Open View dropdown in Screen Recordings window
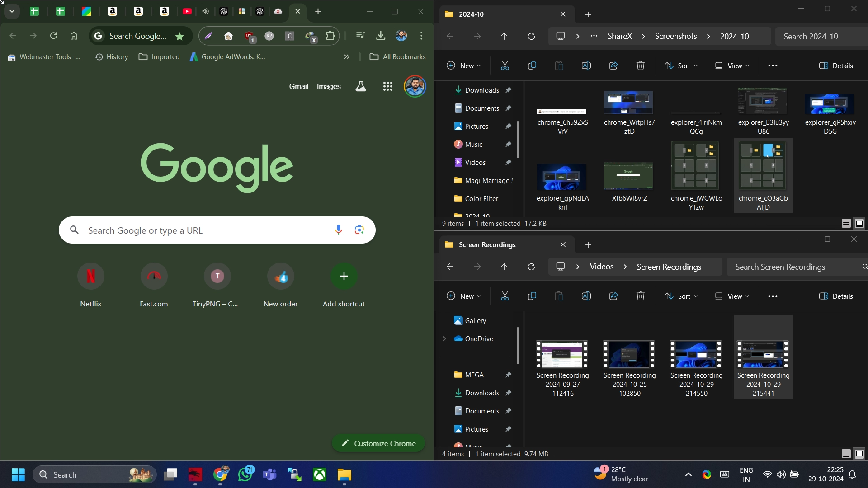This screenshot has width=868, height=488. 732,296
